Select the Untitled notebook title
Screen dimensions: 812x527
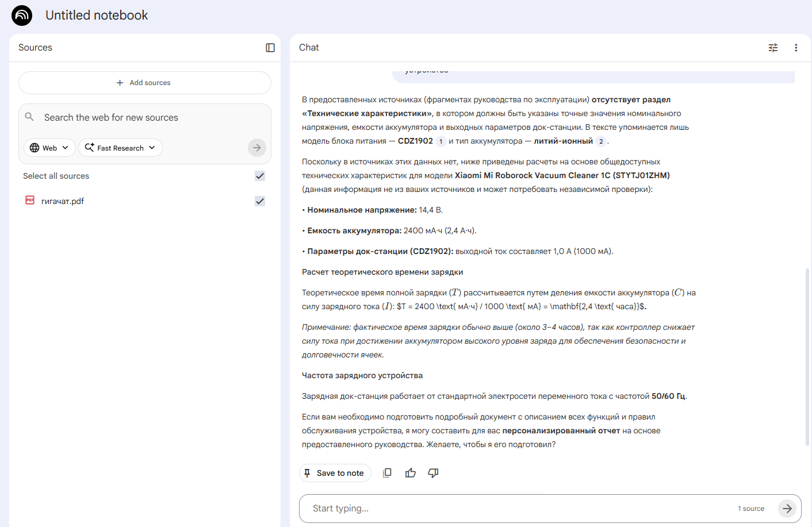click(x=97, y=16)
